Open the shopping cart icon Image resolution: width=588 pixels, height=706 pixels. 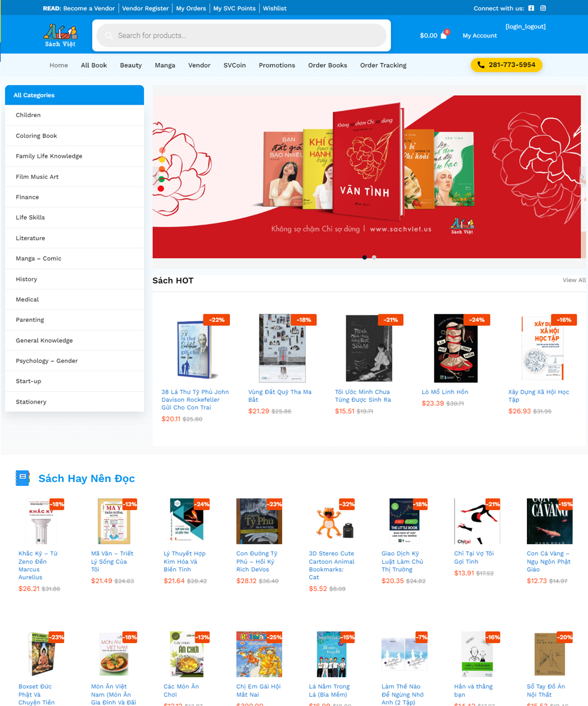[x=443, y=35]
